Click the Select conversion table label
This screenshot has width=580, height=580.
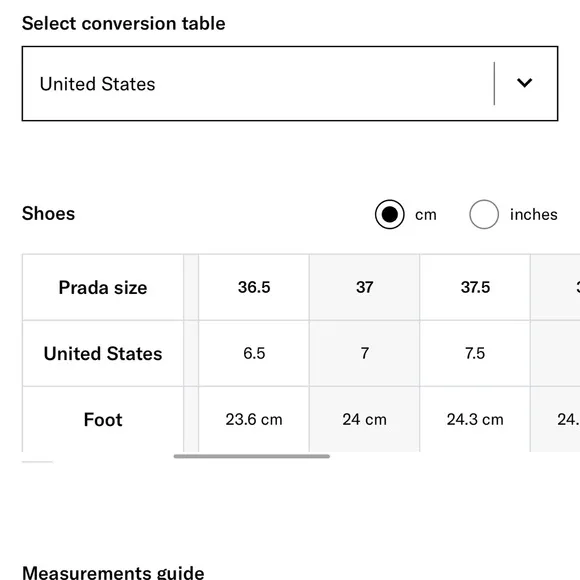click(x=124, y=24)
